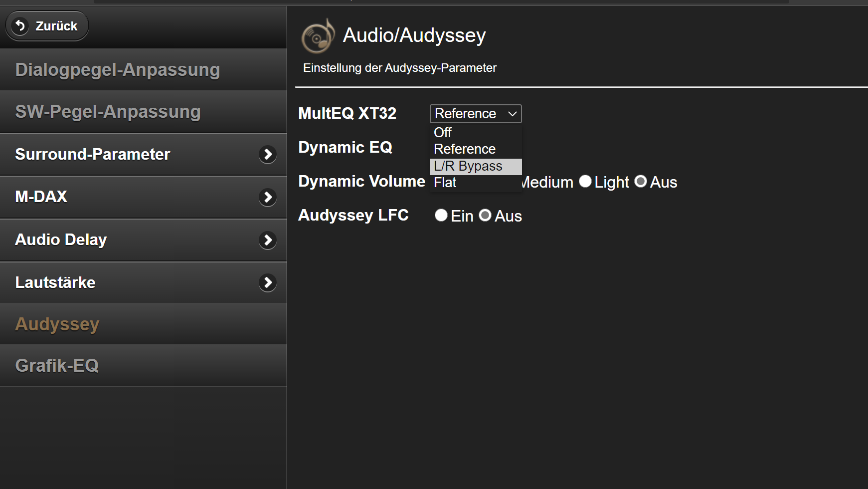Select Lautstärke in the sidebar
Screen dimensions: 868x489
pos(143,282)
